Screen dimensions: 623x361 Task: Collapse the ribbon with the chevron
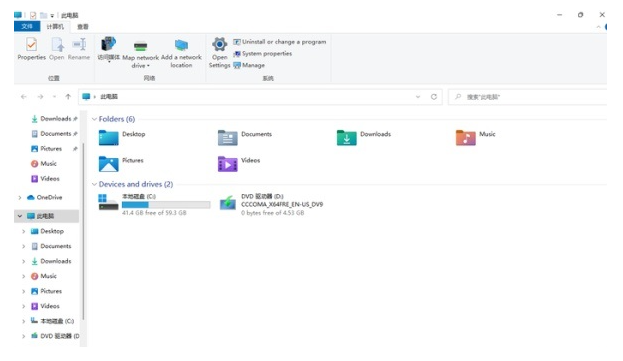click(x=598, y=27)
